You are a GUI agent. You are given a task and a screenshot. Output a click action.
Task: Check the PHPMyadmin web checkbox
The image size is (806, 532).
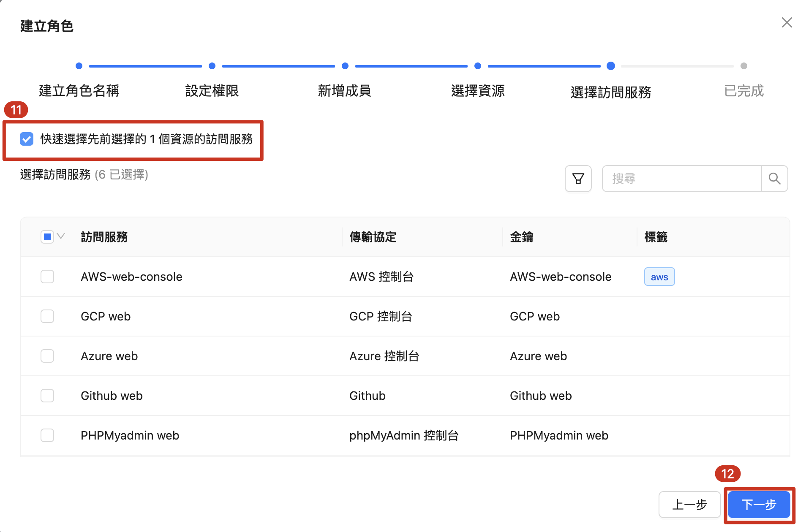click(47, 435)
